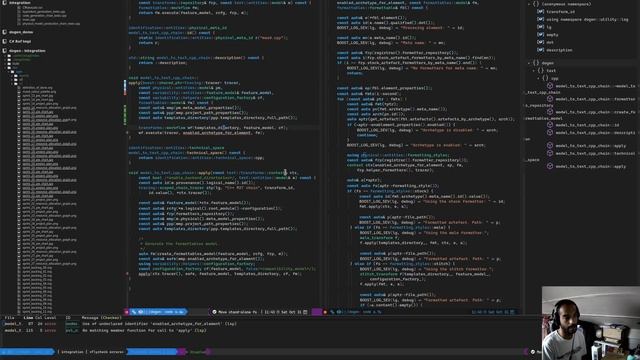
Task: Open definition_of_done.org file
Action: [x=38, y=87]
